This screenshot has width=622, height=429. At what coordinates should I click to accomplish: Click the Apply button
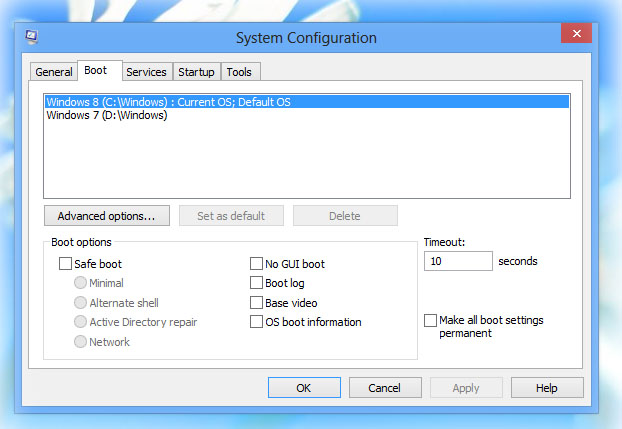coord(466,387)
